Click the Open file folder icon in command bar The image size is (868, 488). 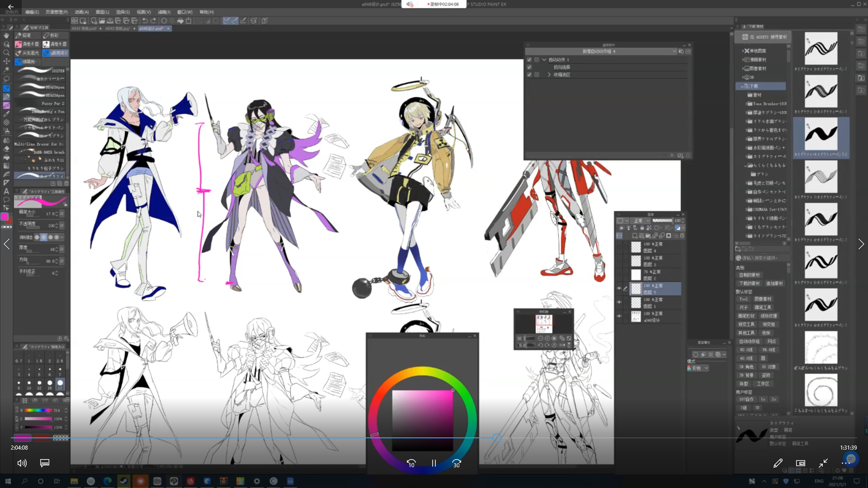(x=102, y=21)
